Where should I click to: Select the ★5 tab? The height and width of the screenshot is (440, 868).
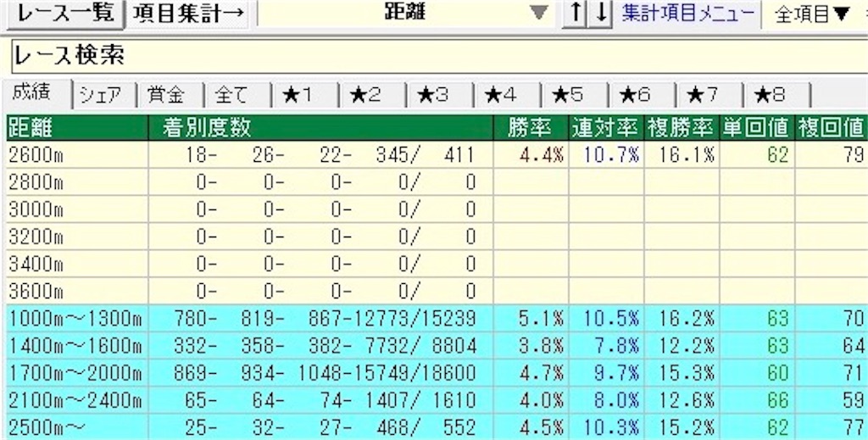point(576,96)
